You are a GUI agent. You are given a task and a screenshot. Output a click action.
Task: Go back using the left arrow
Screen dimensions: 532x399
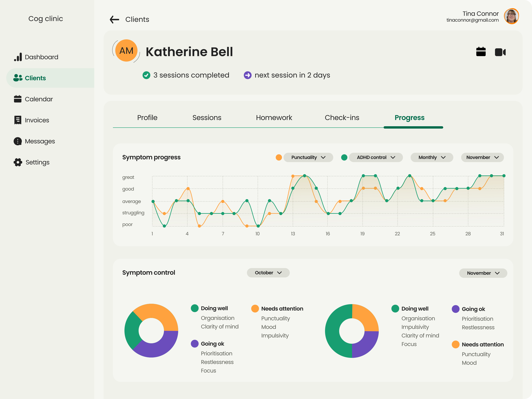(115, 19)
